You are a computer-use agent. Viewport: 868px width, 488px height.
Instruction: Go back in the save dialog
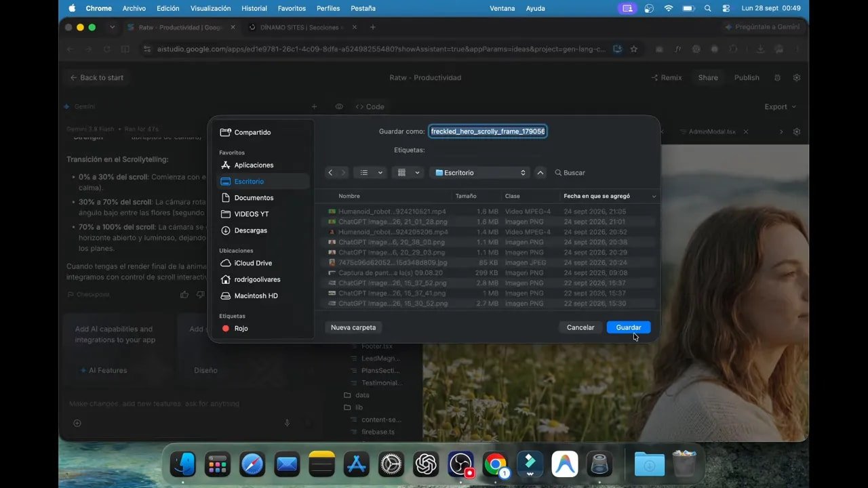[x=330, y=173]
